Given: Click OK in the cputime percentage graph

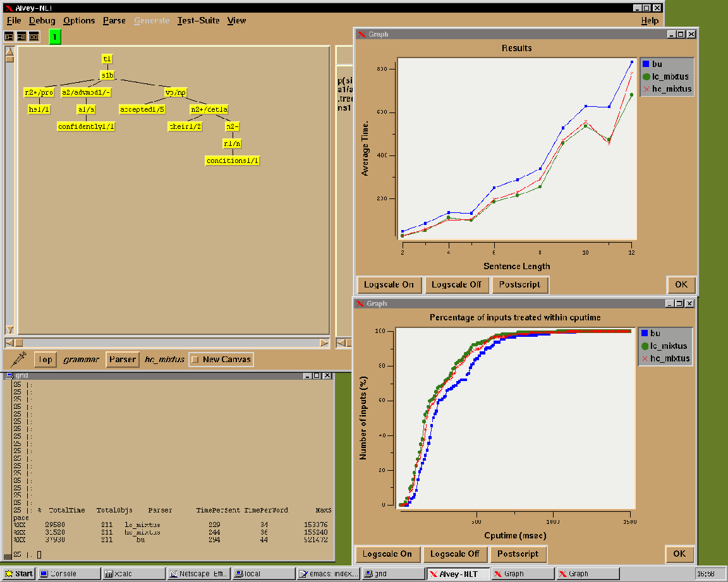Looking at the screenshot, I should point(679,554).
